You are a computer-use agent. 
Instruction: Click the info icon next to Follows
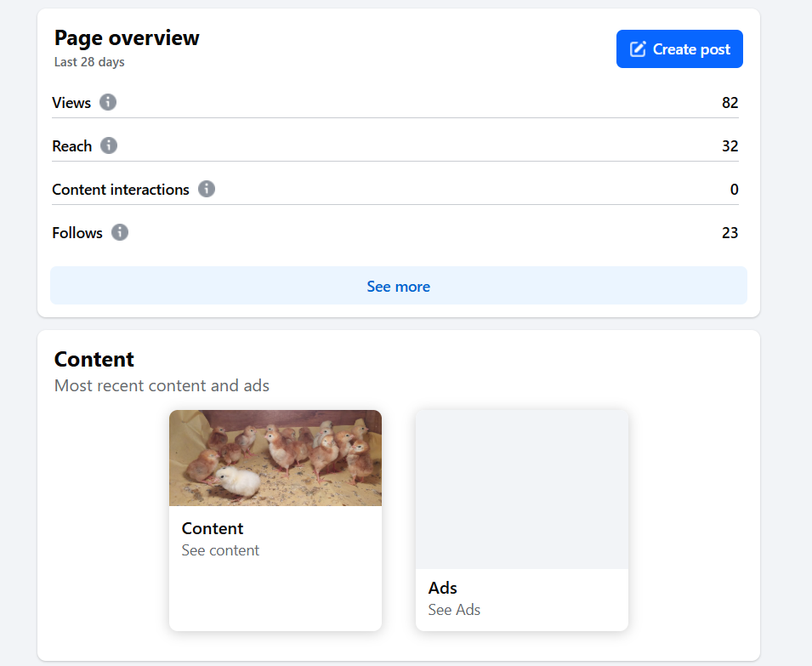tap(120, 232)
